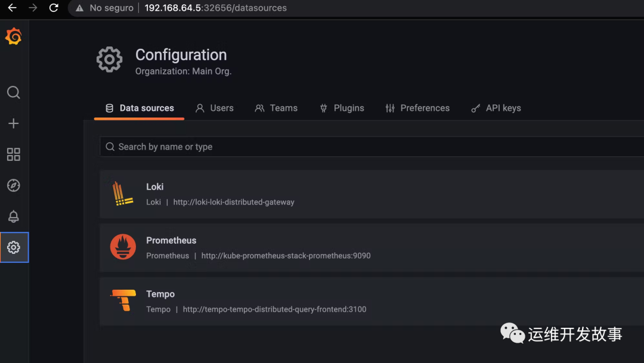Click the Grafana logo home icon
This screenshot has width=644, height=363.
[14, 37]
